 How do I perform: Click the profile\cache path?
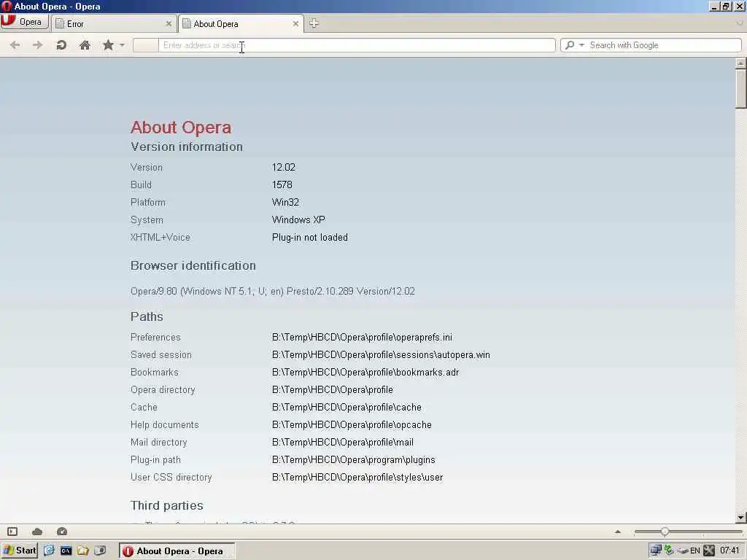pos(347,407)
